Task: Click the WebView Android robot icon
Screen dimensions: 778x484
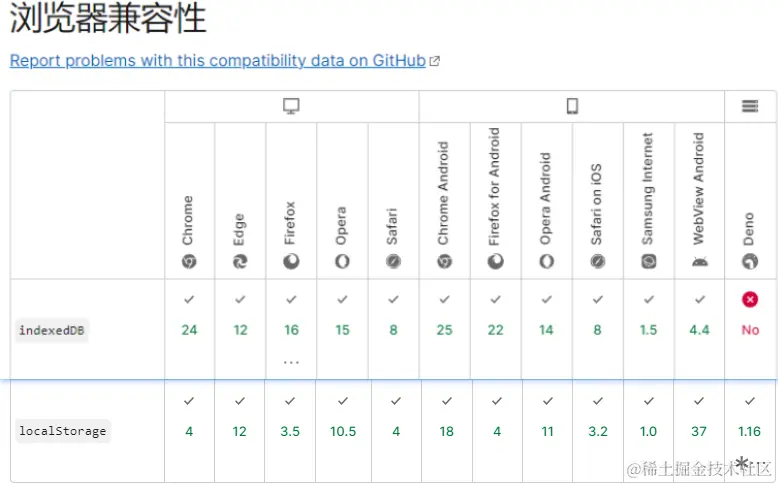Action: (x=699, y=262)
